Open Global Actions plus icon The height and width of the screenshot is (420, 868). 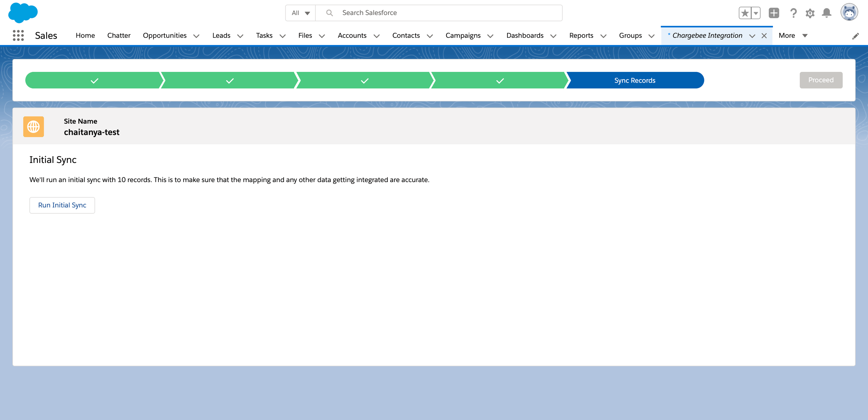click(x=774, y=13)
